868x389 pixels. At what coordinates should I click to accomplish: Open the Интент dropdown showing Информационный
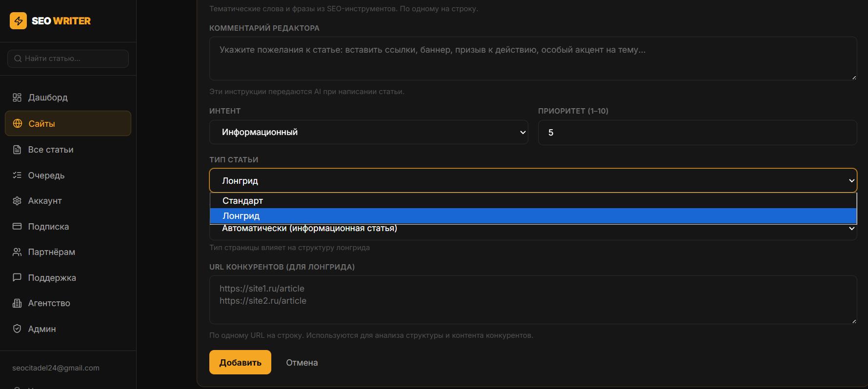[368, 132]
